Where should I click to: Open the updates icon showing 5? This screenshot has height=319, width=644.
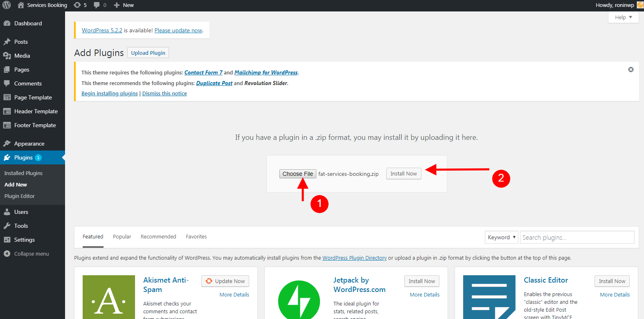click(x=77, y=5)
